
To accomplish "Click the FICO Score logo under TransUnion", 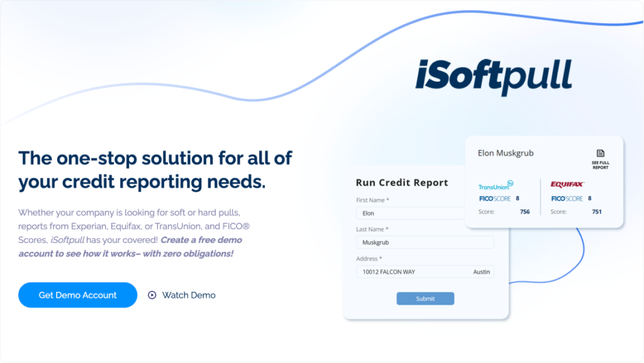I will coord(495,199).
